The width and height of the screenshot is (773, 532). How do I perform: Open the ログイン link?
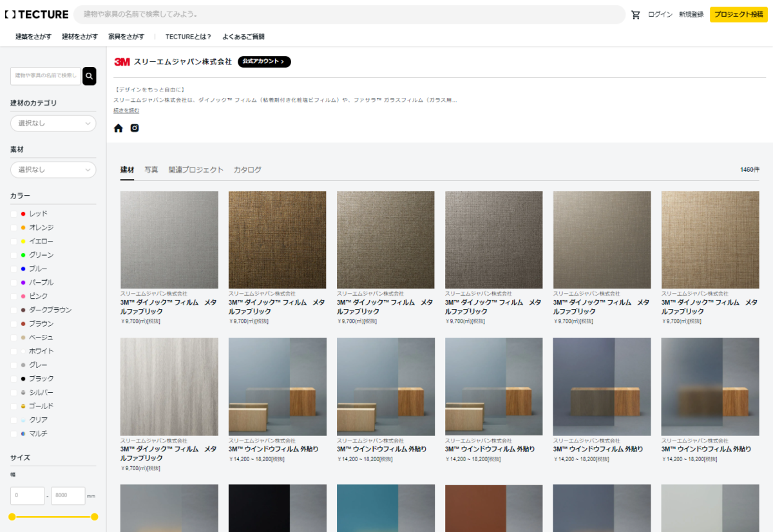click(x=660, y=14)
